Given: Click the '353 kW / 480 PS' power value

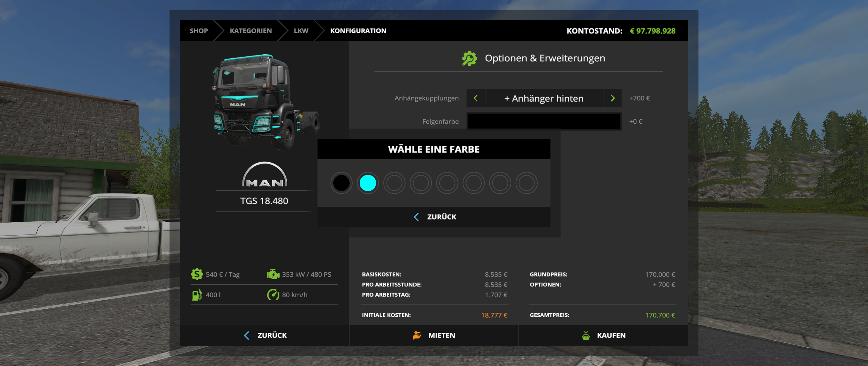Looking at the screenshot, I should (x=307, y=274).
